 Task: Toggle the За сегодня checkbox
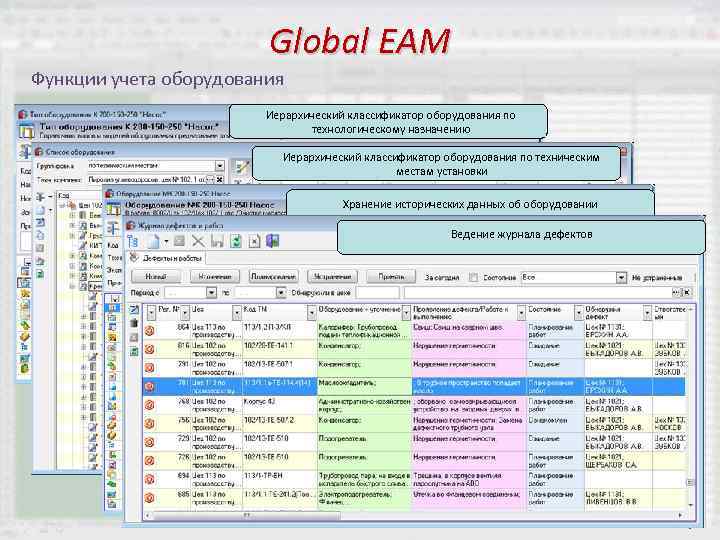[473, 277]
